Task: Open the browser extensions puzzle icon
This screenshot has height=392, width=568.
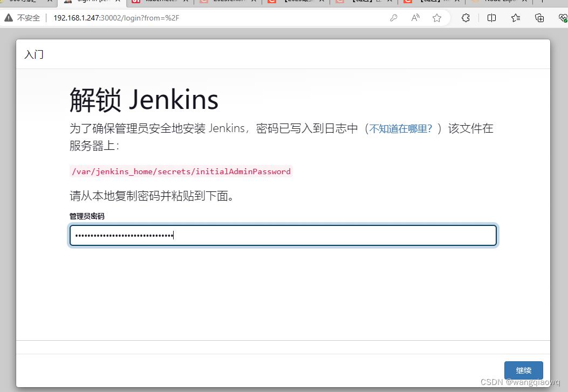Action: point(466,18)
